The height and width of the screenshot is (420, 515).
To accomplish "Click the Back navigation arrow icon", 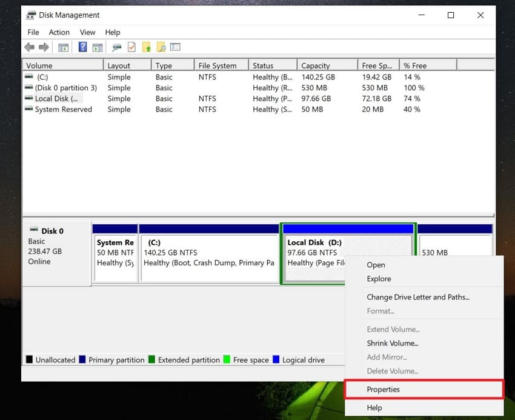I will [29, 47].
